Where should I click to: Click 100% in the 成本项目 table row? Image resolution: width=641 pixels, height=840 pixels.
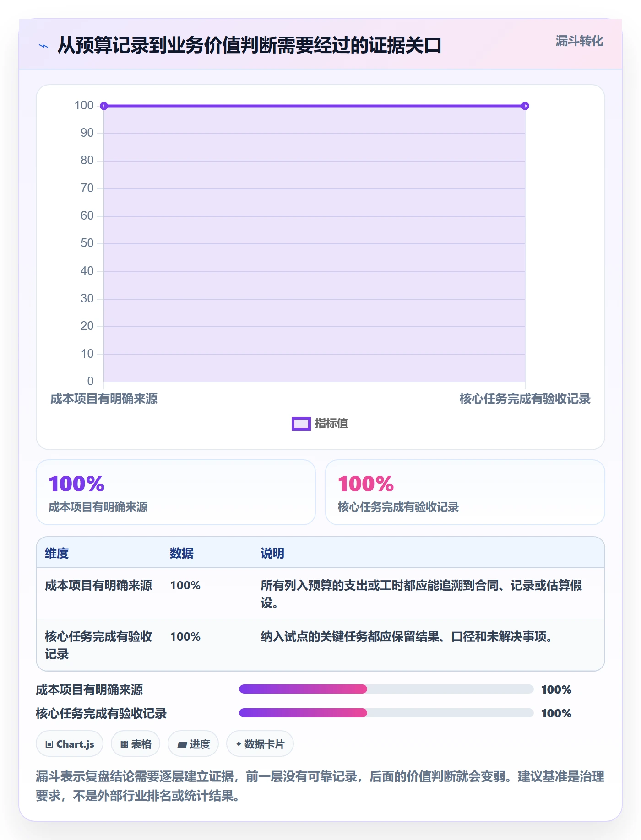pyautogui.click(x=185, y=586)
